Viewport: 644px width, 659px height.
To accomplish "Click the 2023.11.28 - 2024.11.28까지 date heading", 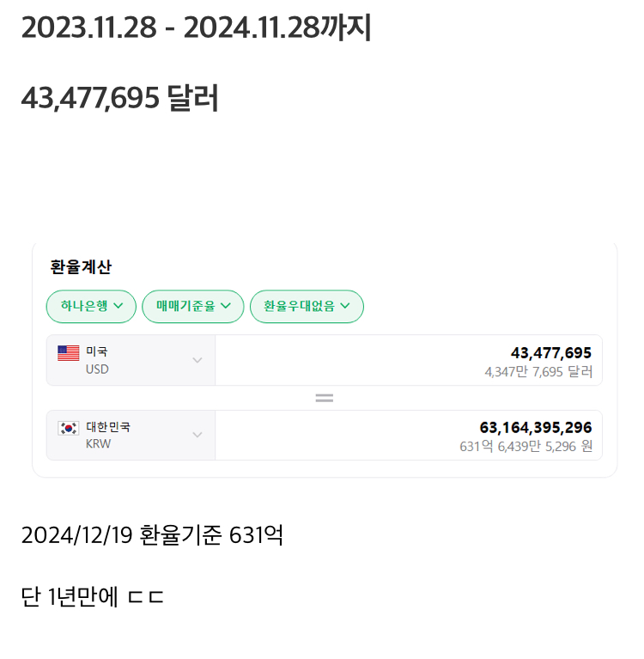I will coord(196,28).
